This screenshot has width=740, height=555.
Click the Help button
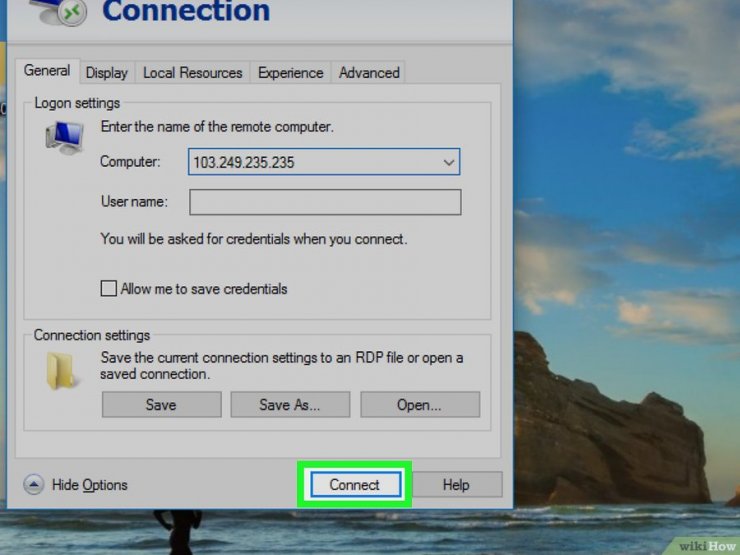(456, 485)
